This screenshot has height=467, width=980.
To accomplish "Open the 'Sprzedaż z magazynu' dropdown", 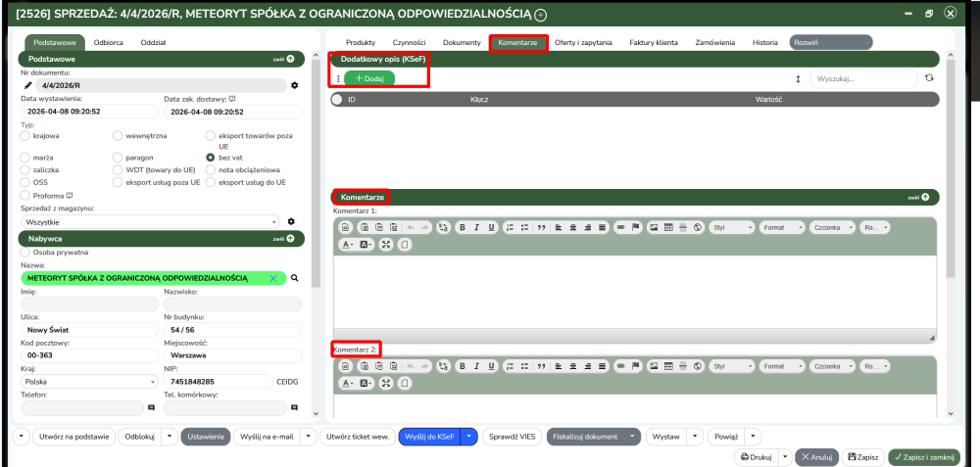I will pos(147,222).
